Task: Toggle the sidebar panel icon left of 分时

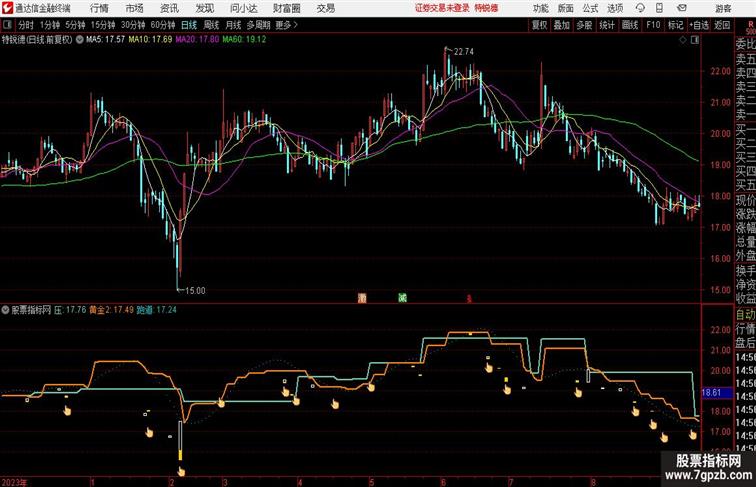Action: 7,25
